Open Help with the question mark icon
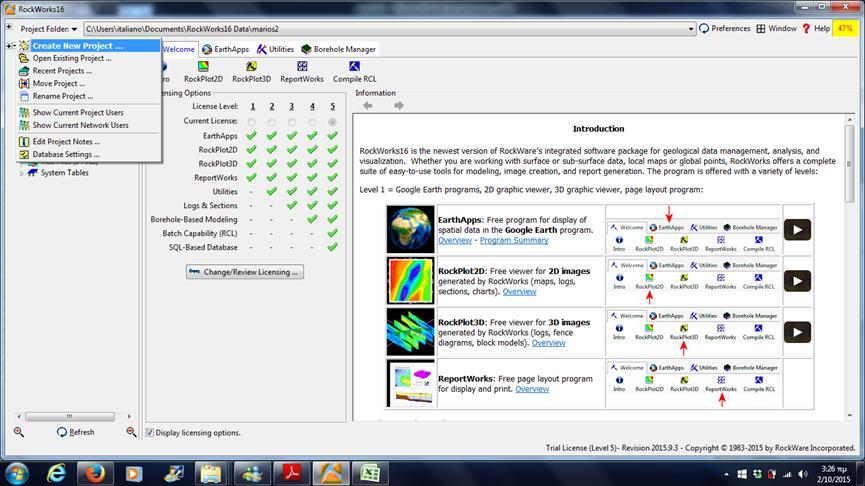This screenshot has height=486, width=865. 806,29
